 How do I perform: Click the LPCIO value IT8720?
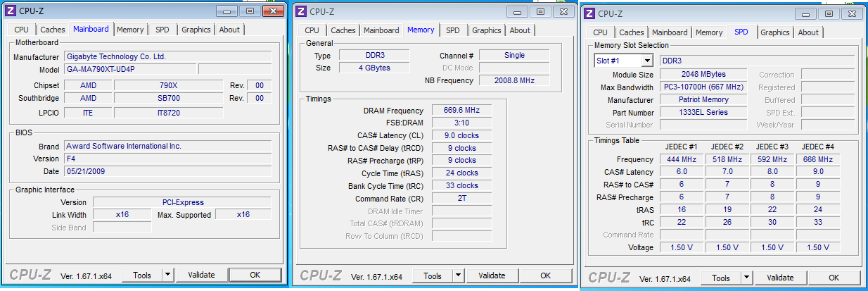pyautogui.click(x=169, y=113)
